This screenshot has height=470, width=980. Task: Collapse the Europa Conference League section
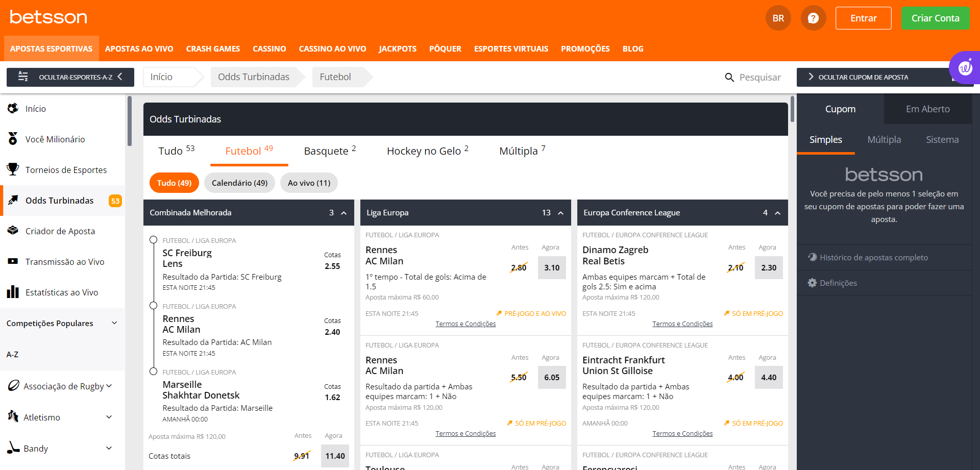click(x=778, y=213)
